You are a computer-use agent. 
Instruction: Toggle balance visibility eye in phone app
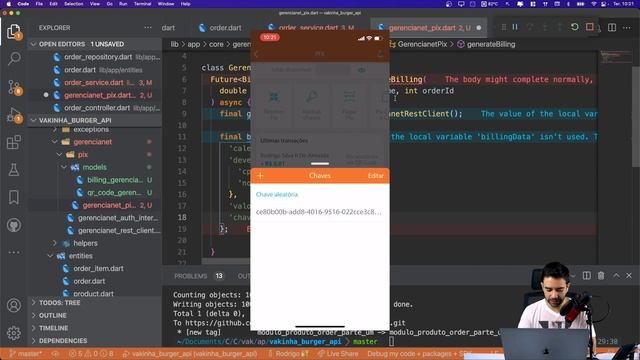tap(362, 70)
